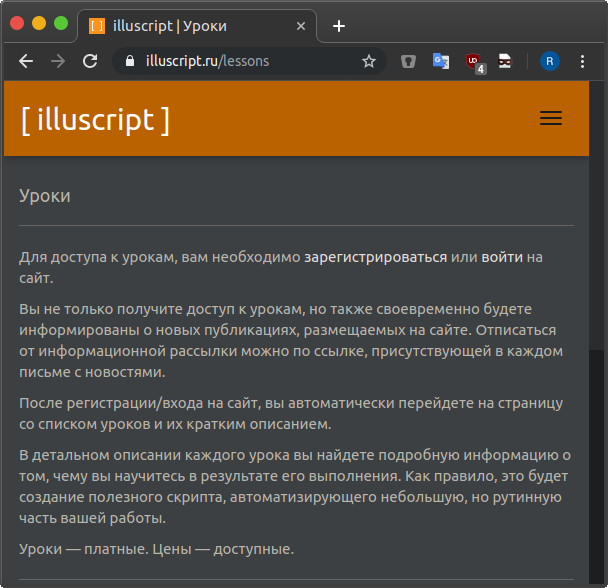Click the Уроки page heading

click(x=45, y=195)
